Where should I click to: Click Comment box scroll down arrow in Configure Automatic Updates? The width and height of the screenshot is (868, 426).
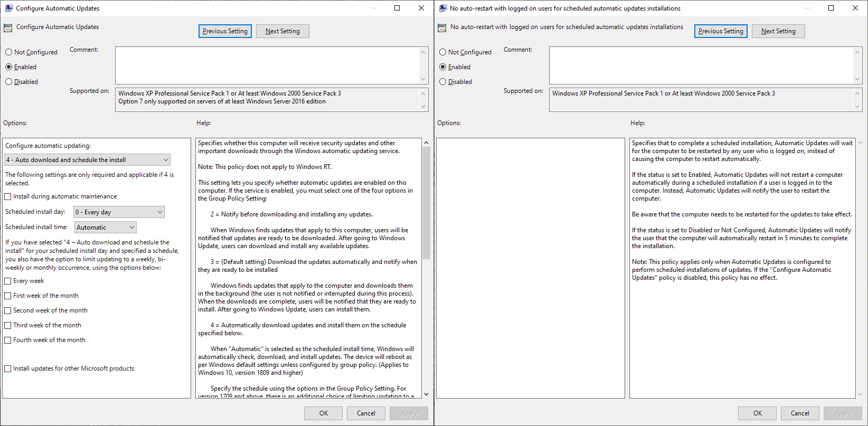pos(423,79)
